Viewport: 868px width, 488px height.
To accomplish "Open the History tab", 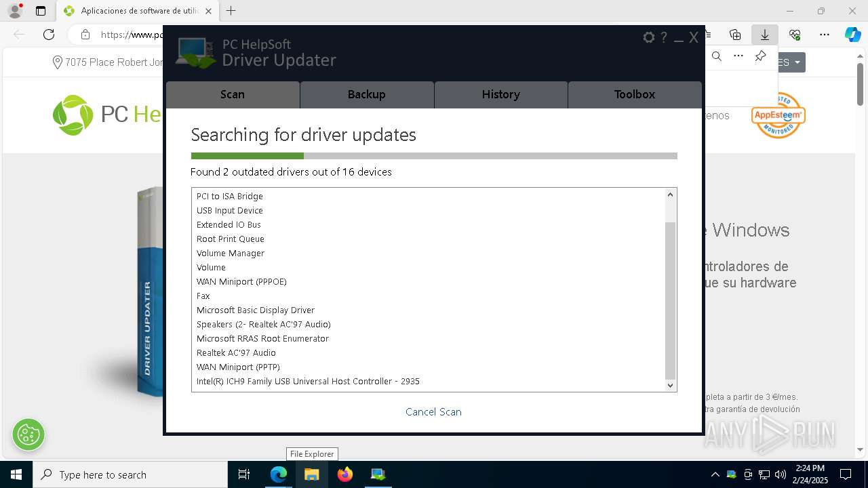I will point(501,95).
